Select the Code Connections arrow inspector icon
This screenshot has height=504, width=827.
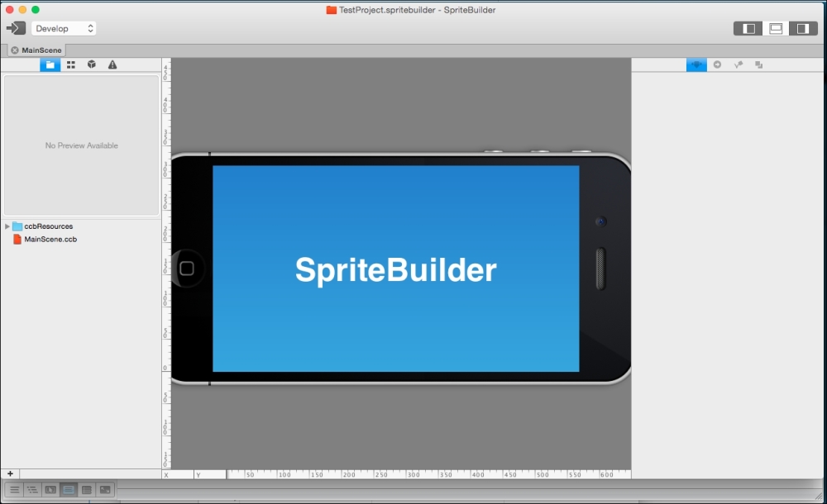click(x=717, y=64)
